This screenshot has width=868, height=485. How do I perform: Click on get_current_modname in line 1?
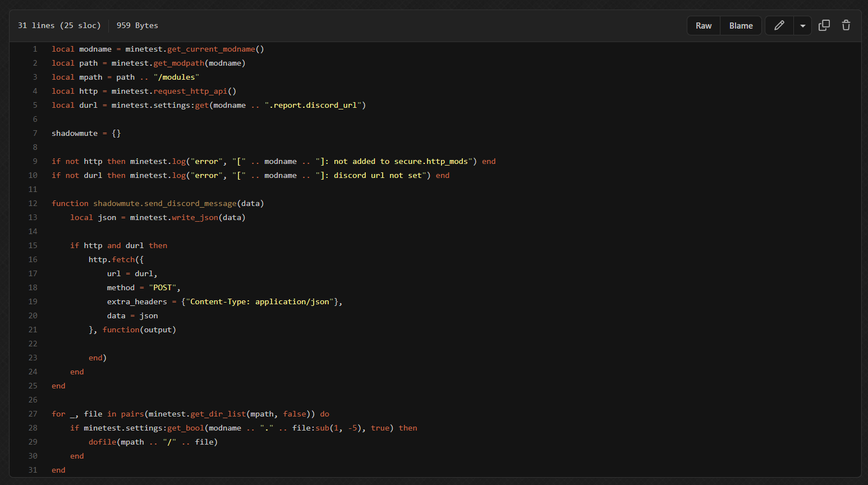(x=211, y=49)
